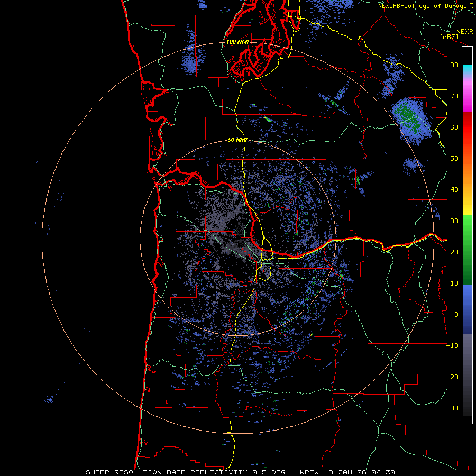The width and height of the screenshot is (476, 476).
Task: Click the [dBZ] units label
Action: click(x=449, y=36)
